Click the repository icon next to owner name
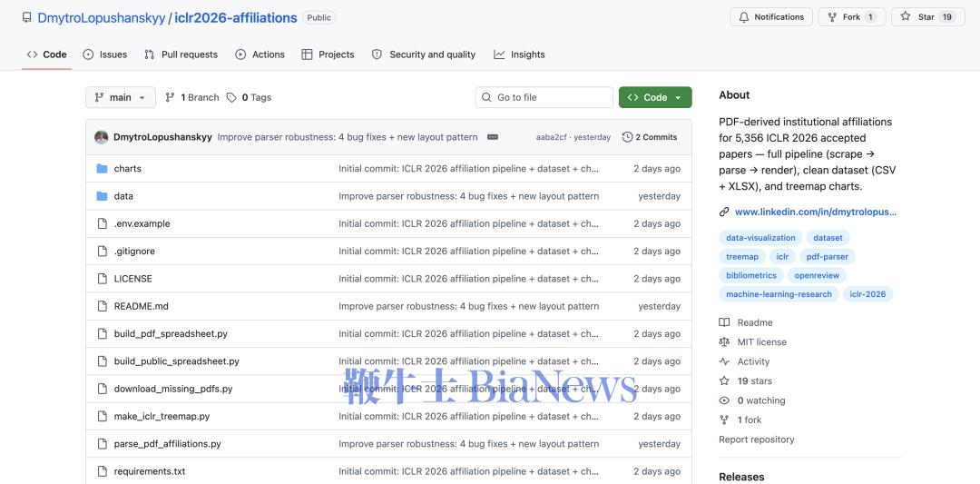 (x=26, y=17)
